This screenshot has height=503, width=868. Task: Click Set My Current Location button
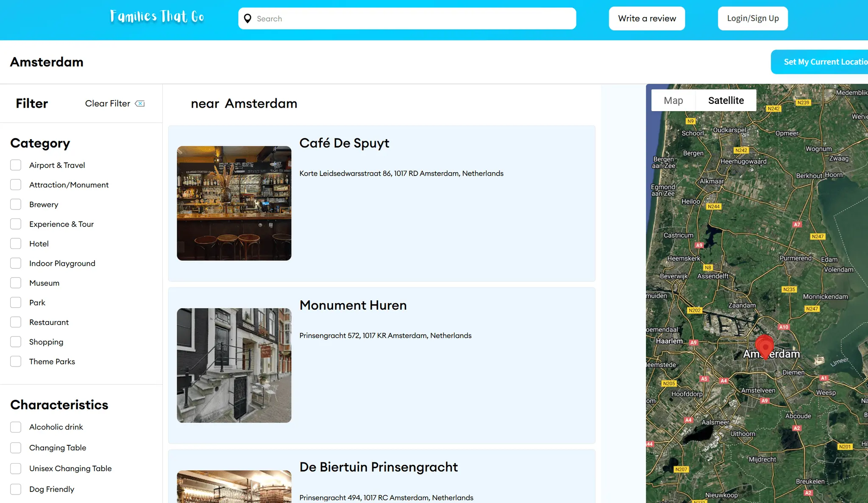(819, 62)
